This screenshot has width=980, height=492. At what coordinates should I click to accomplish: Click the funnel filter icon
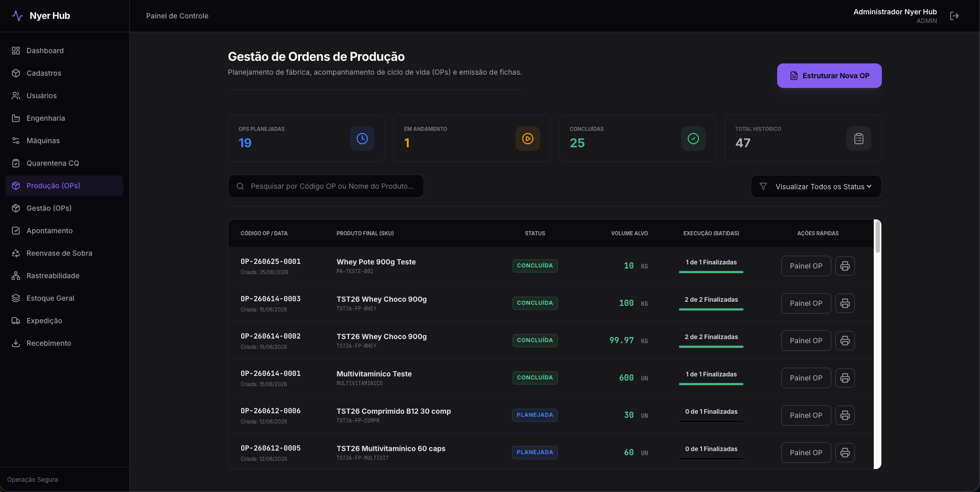click(763, 187)
